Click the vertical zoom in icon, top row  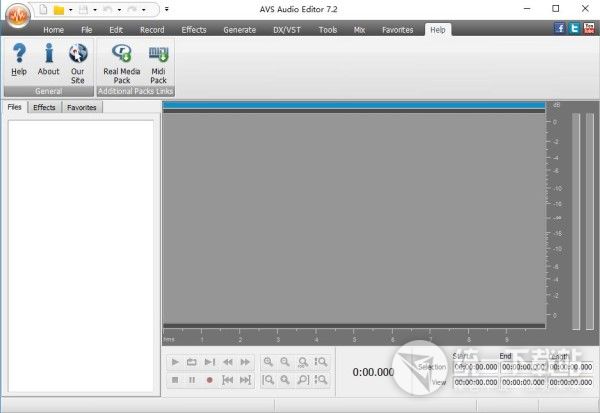321,362
